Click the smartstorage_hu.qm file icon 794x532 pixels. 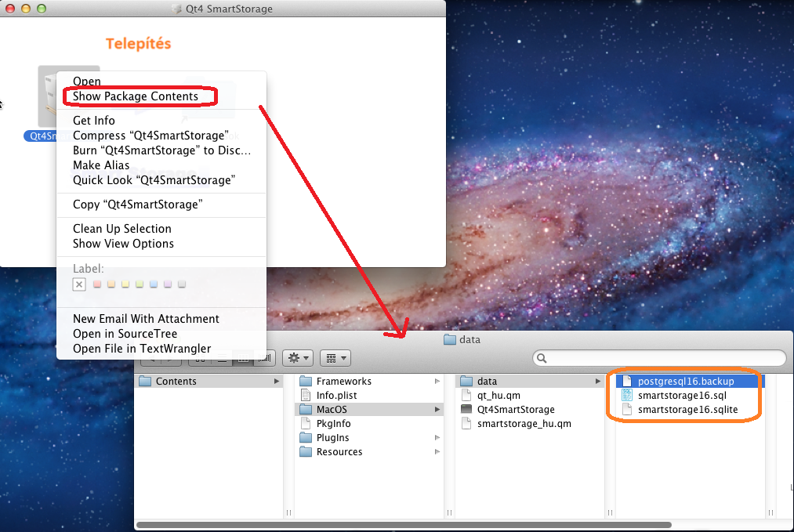pyautogui.click(x=466, y=424)
